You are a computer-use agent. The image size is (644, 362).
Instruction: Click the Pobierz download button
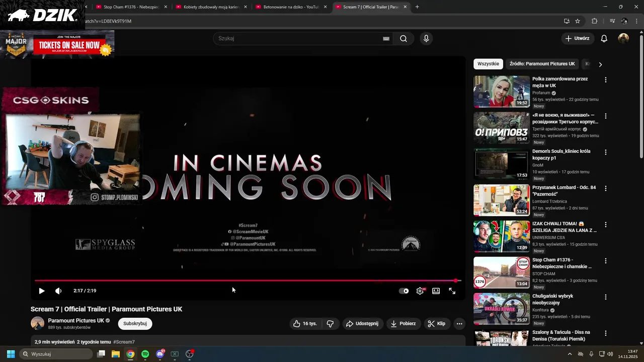coord(404,323)
